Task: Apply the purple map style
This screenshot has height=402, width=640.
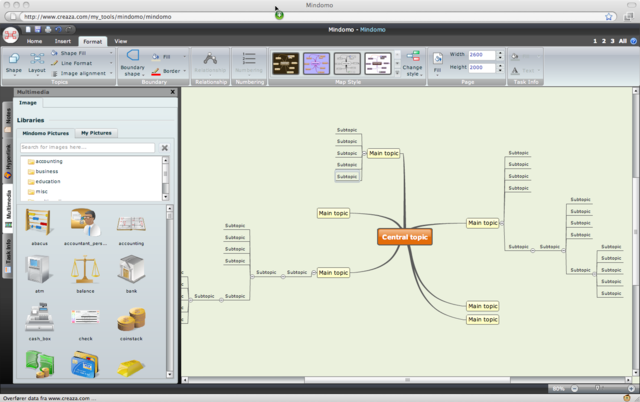Action: 316,63
